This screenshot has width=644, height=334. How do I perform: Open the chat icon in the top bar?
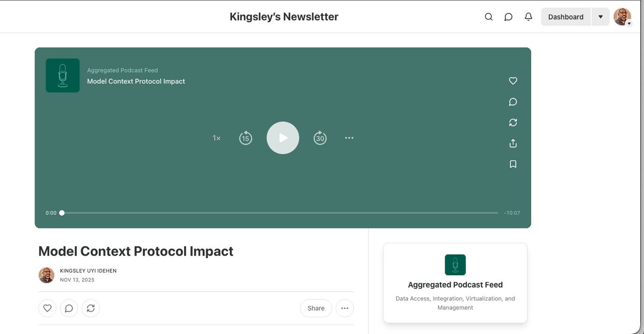click(x=508, y=16)
